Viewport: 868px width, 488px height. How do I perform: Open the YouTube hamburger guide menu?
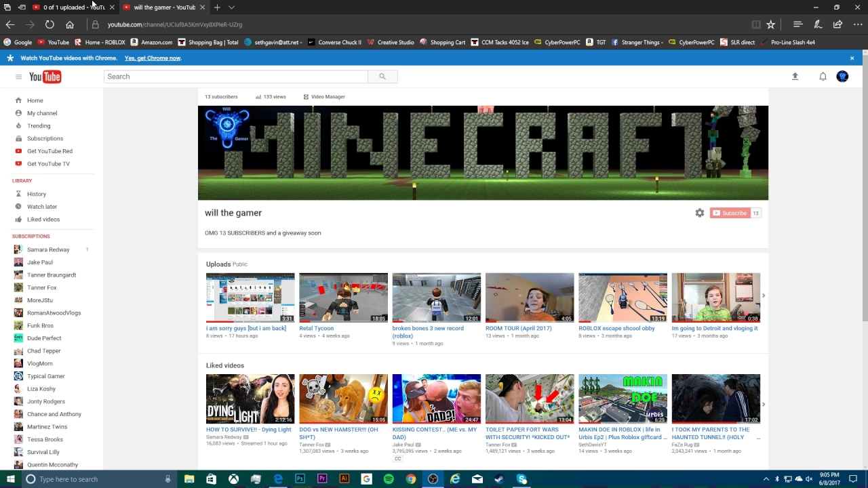coord(18,77)
